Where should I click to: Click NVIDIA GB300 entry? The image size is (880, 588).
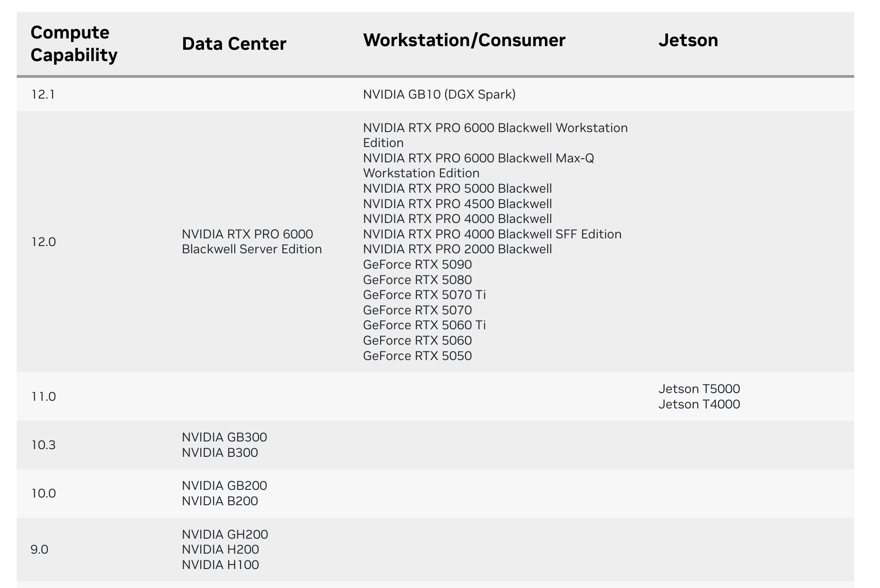coord(224,437)
